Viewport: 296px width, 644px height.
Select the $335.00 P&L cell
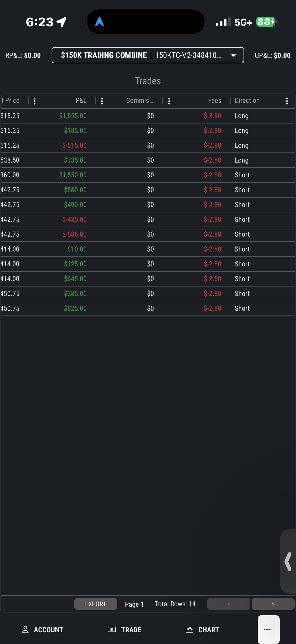75,160
